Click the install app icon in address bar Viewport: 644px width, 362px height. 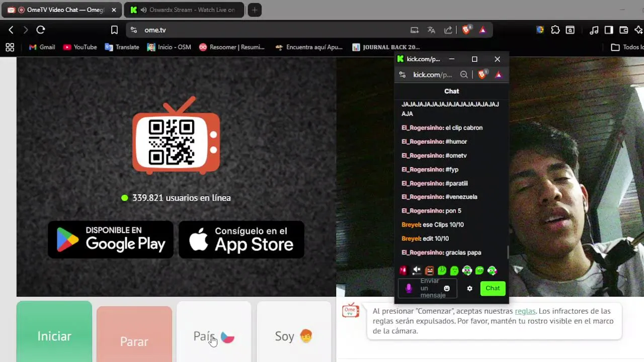coord(415,30)
